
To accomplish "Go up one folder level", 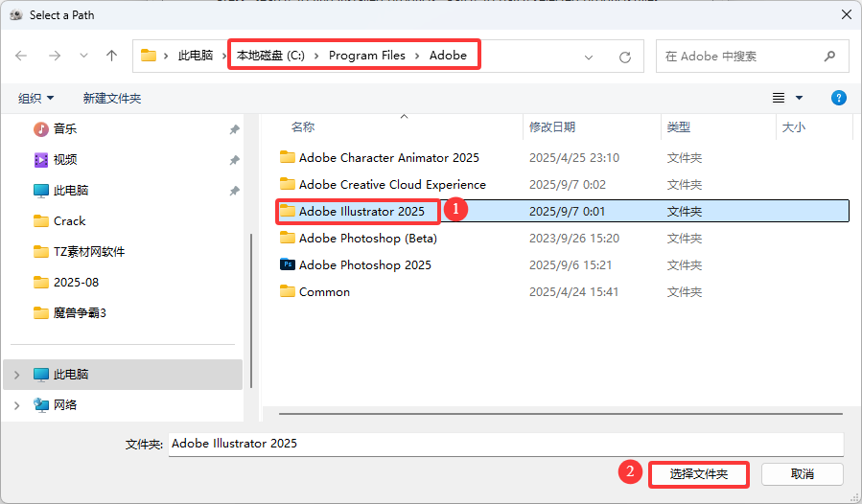I will click(x=111, y=56).
